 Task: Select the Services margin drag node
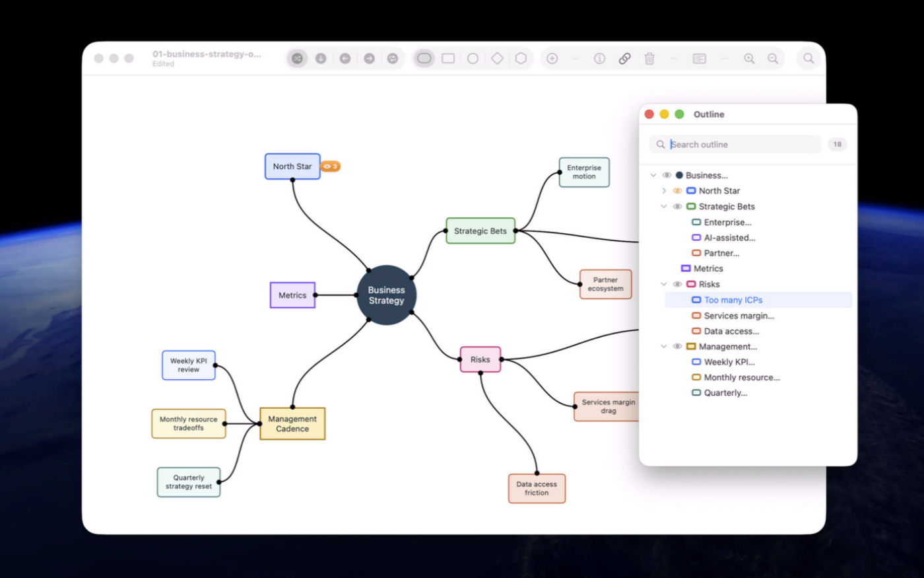pyautogui.click(x=607, y=406)
